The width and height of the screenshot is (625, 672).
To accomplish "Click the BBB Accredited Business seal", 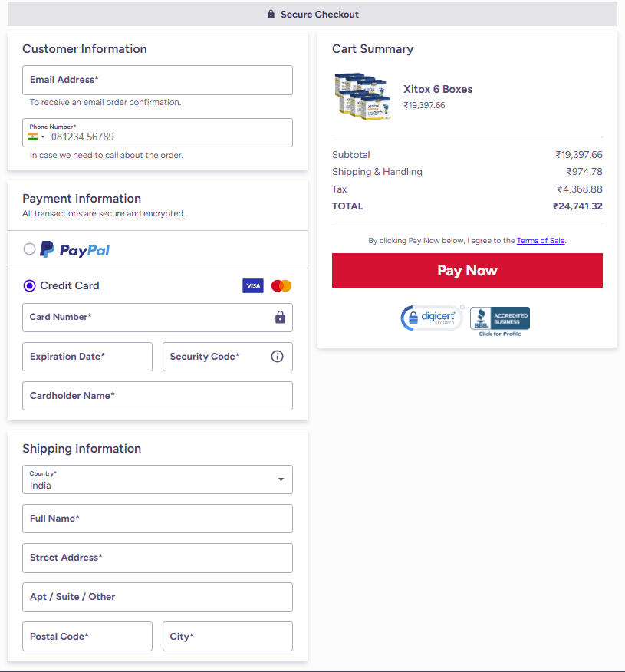I will pos(499,318).
